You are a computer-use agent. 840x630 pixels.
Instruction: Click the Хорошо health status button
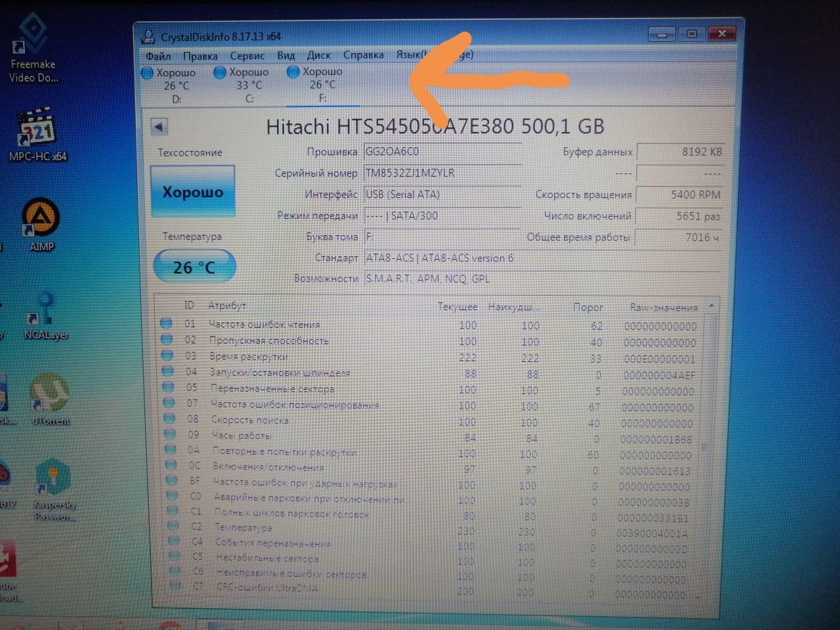192,192
